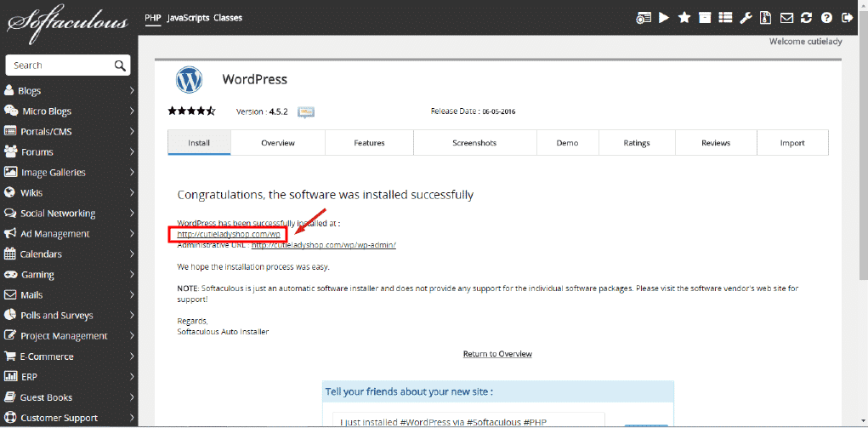Screen dimensions: 868x428
Task: Click the play-shaped Demos icon in top bar
Action: click(x=664, y=18)
